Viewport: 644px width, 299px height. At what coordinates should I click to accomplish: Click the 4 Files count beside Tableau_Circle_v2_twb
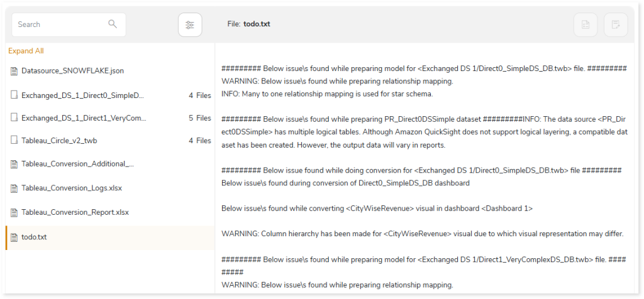(200, 141)
